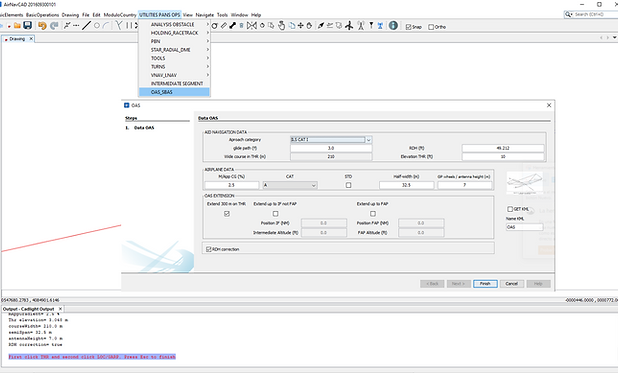Image resolution: width=618 pixels, height=373 pixels.
Task: Open the ModuloCountry menu
Action: pyautogui.click(x=120, y=15)
